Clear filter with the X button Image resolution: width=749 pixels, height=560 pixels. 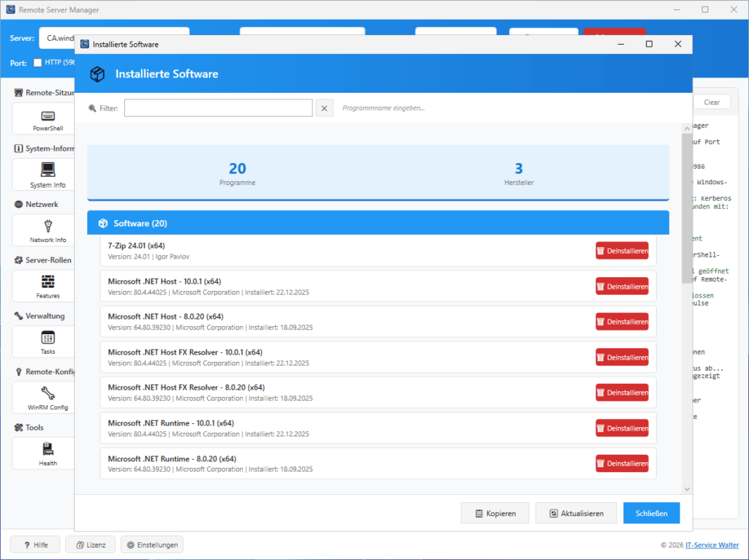pos(325,108)
